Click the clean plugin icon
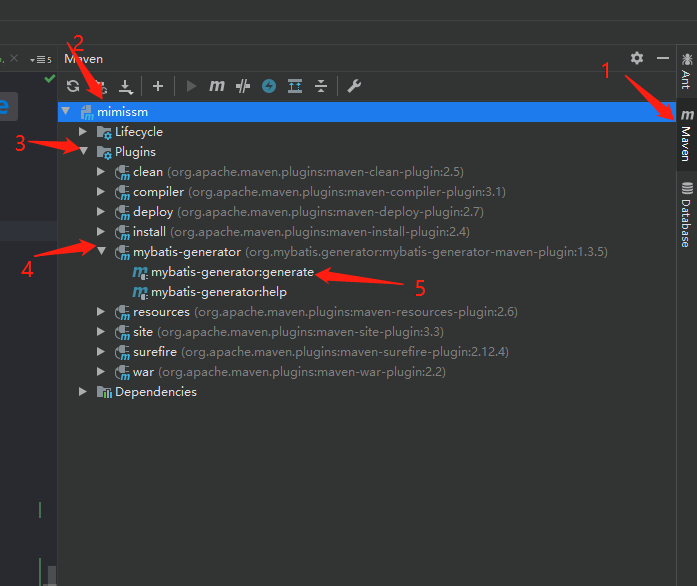 coord(122,172)
